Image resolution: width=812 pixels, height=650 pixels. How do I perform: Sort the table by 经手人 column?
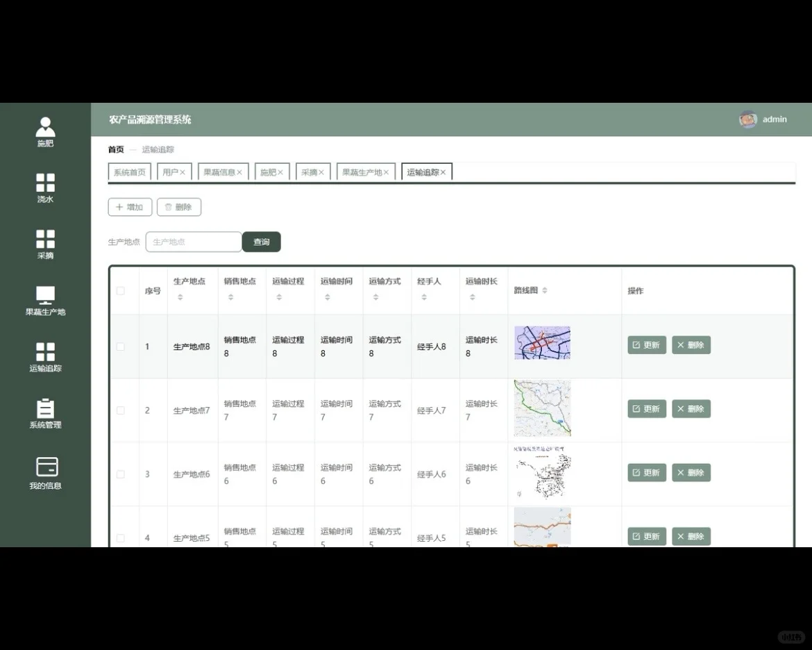pos(424,297)
